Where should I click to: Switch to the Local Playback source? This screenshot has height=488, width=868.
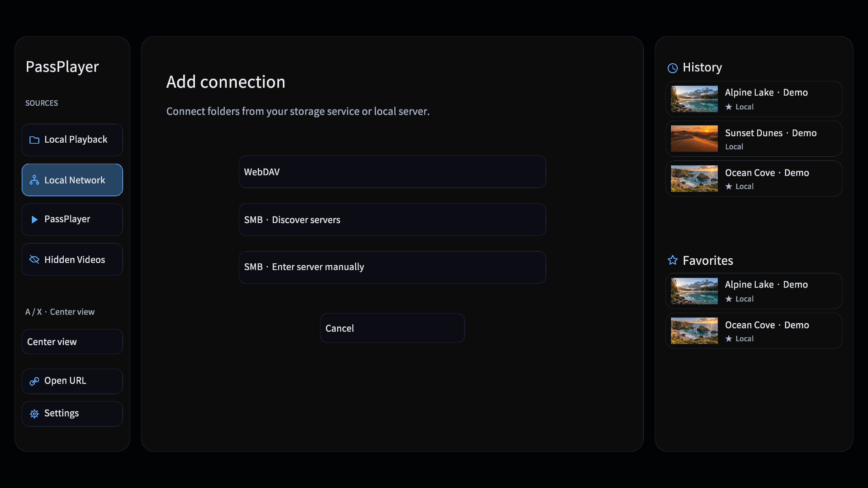point(72,140)
